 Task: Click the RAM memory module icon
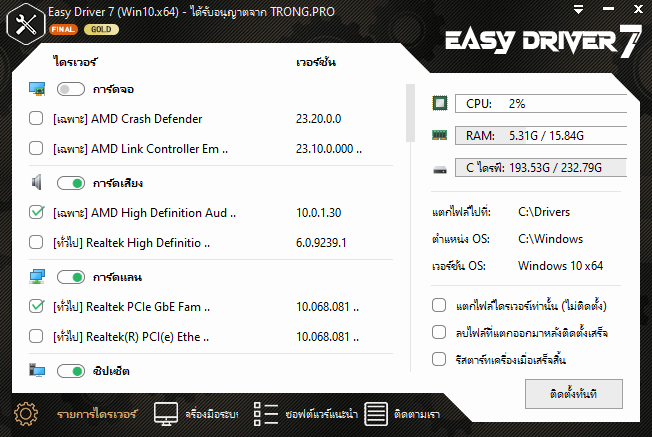(x=440, y=135)
